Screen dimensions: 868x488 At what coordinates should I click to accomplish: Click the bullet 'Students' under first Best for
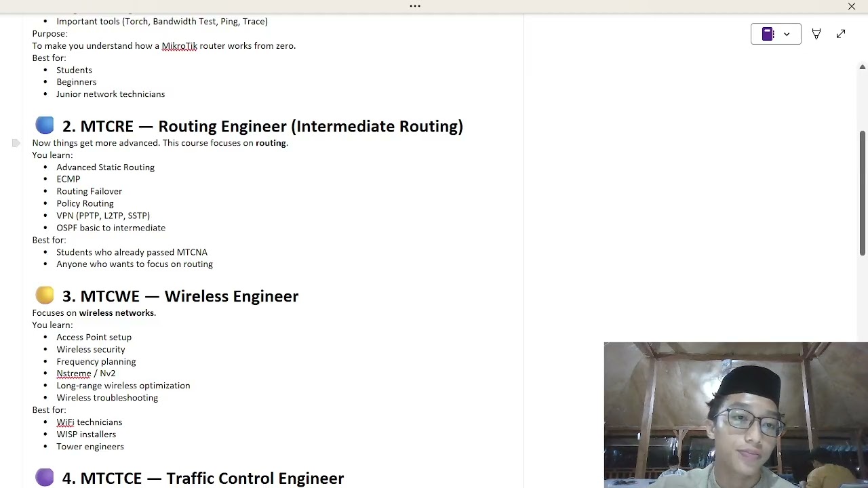(x=74, y=70)
